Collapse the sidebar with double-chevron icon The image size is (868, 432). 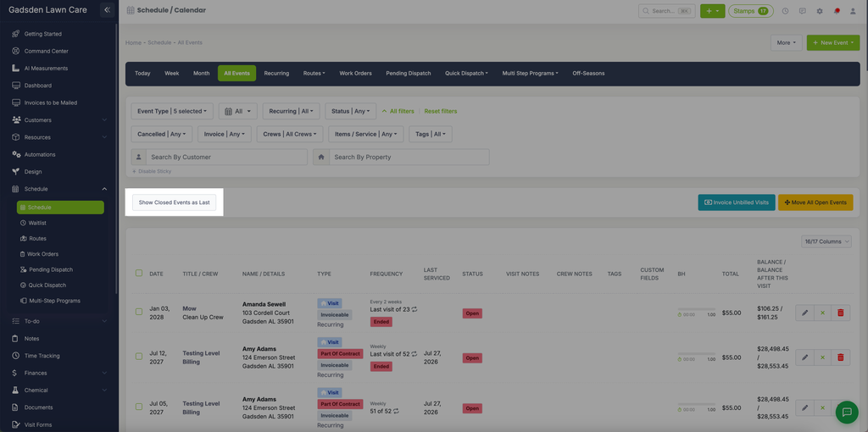click(x=108, y=10)
